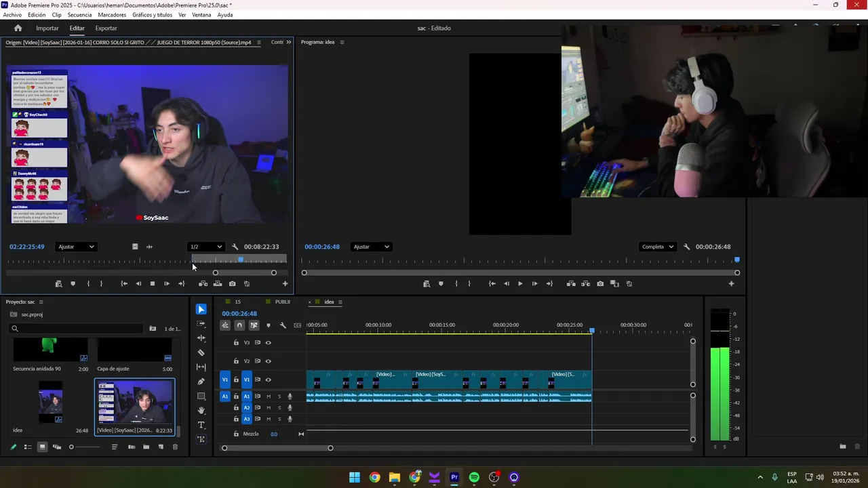The width and height of the screenshot is (868, 488).
Task: Open the Archivo menu
Action: click(12, 15)
